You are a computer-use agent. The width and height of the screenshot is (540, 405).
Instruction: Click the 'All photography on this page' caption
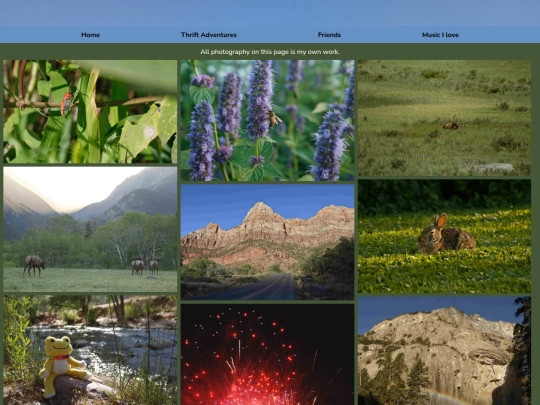(x=270, y=52)
